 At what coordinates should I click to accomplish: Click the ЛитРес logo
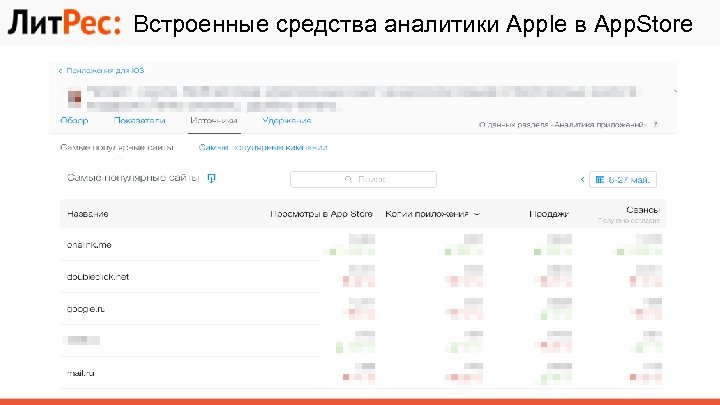point(64,23)
